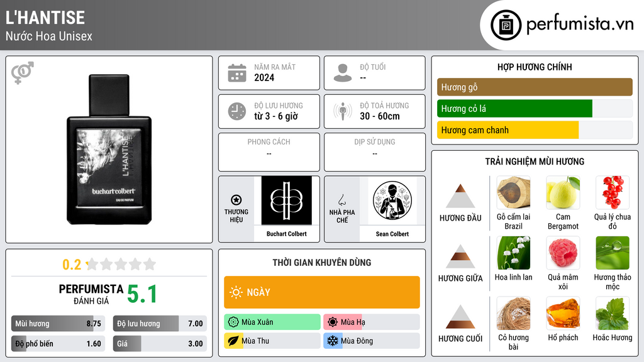Click the spring flower icon for Mùa Xuân
This screenshot has width=644, height=362.
click(233, 322)
